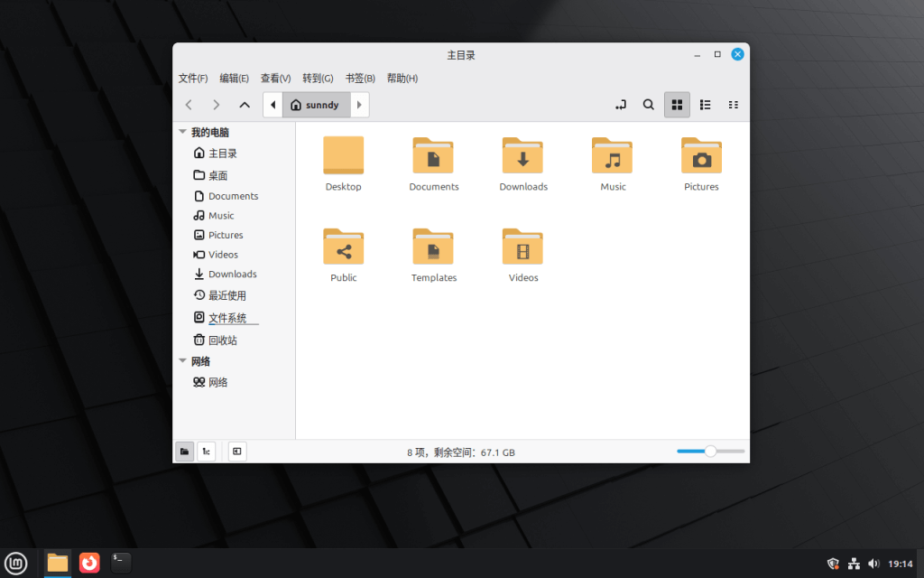Image resolution: width=924 pixels, height=578 pixels.
Task: Select Documents in the sidebar
Action: pos(226,196)
